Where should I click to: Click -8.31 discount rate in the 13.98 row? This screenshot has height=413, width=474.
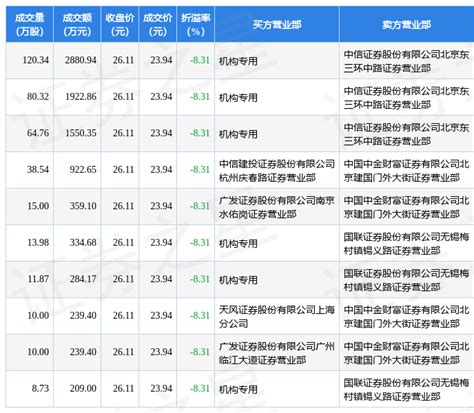click(x=200, y=243)
